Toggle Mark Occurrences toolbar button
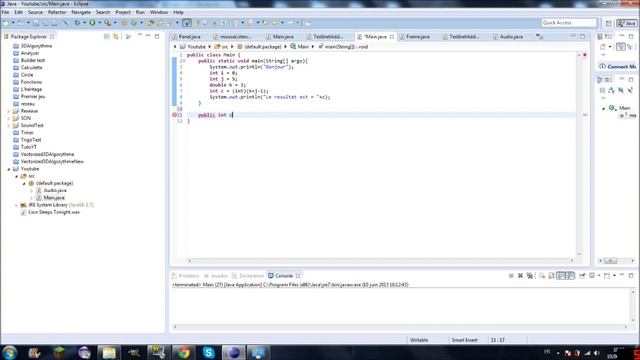640x360 pixels. (x=187, y=23)
